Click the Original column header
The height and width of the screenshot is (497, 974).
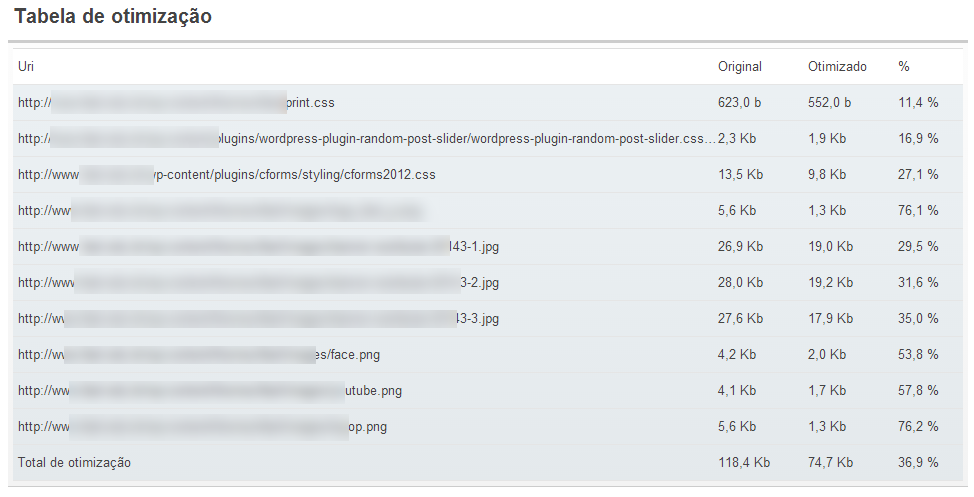[739, 66]
